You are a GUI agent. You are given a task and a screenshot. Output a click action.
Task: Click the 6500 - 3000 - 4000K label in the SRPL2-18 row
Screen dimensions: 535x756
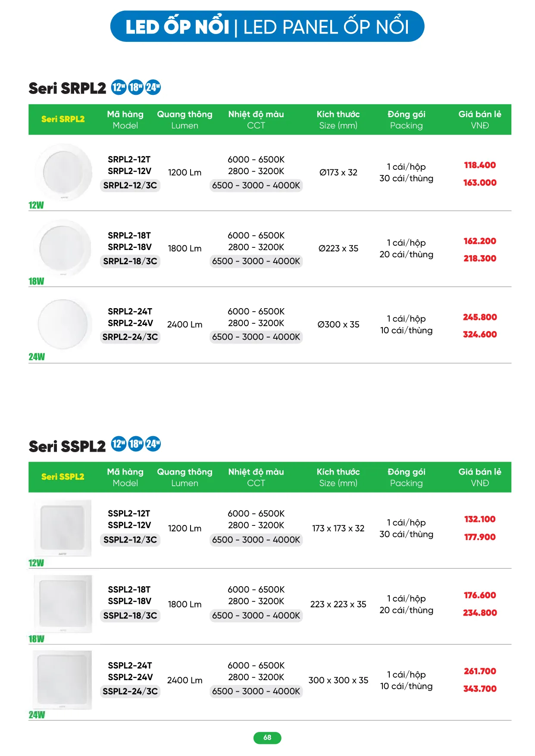coord(256,261)
